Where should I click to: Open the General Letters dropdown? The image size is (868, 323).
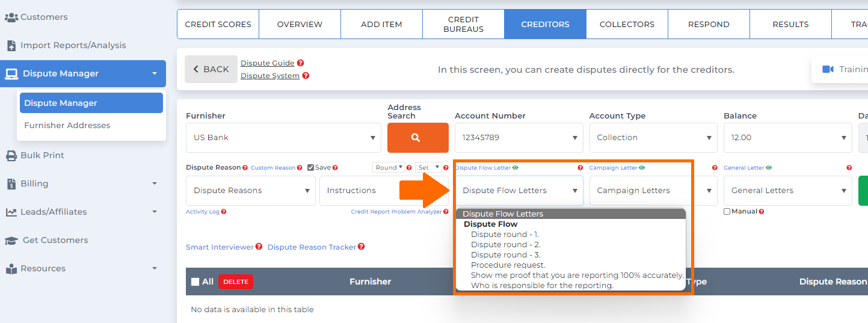(x=788, y=191)
